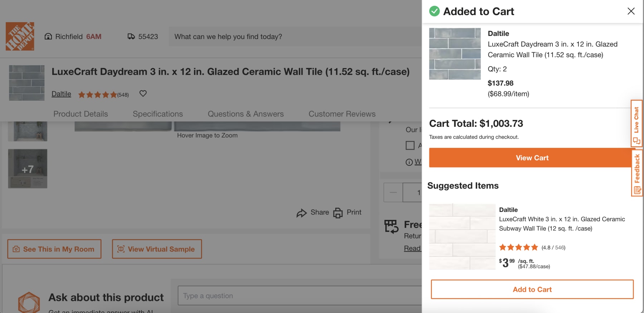Screen dimensions: 644x313
Task: Add the suggested LuxeCraft White tile to cart
Action: [x=532, y=289]
